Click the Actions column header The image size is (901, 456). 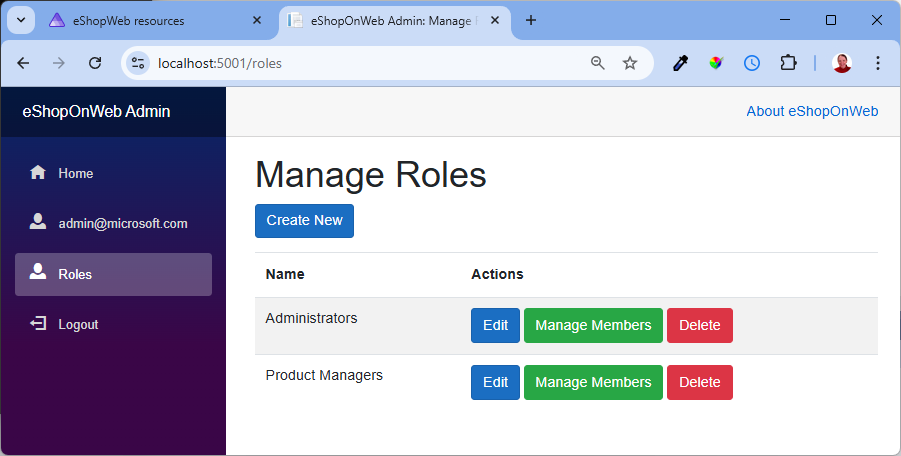[x=497, y=275]
